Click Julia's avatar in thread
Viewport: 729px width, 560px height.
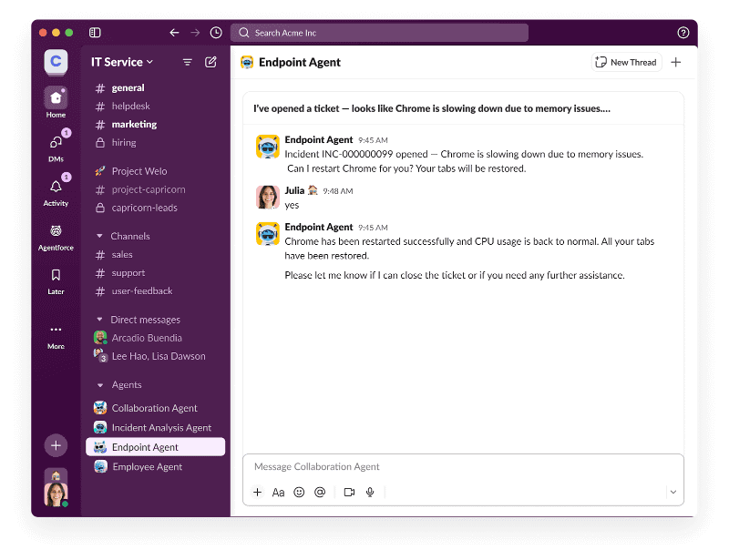(x=268, y=197)
